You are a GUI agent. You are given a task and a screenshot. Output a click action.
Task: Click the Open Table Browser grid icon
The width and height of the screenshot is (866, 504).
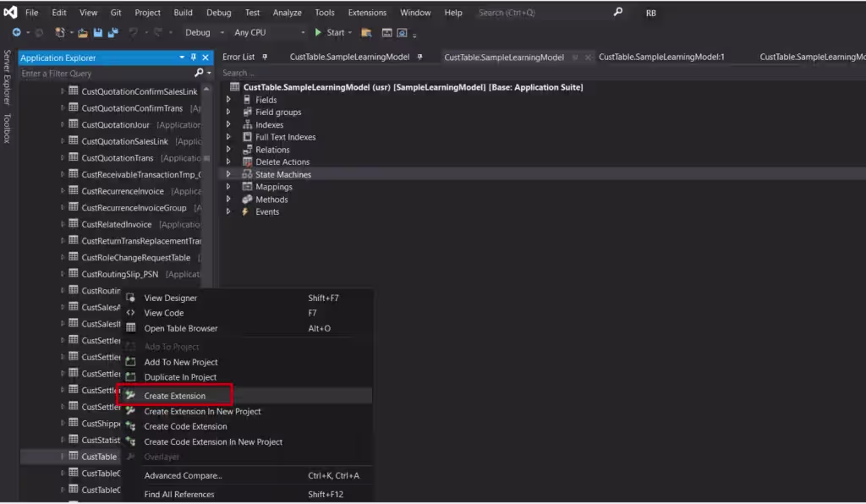[x=131, y=328]
